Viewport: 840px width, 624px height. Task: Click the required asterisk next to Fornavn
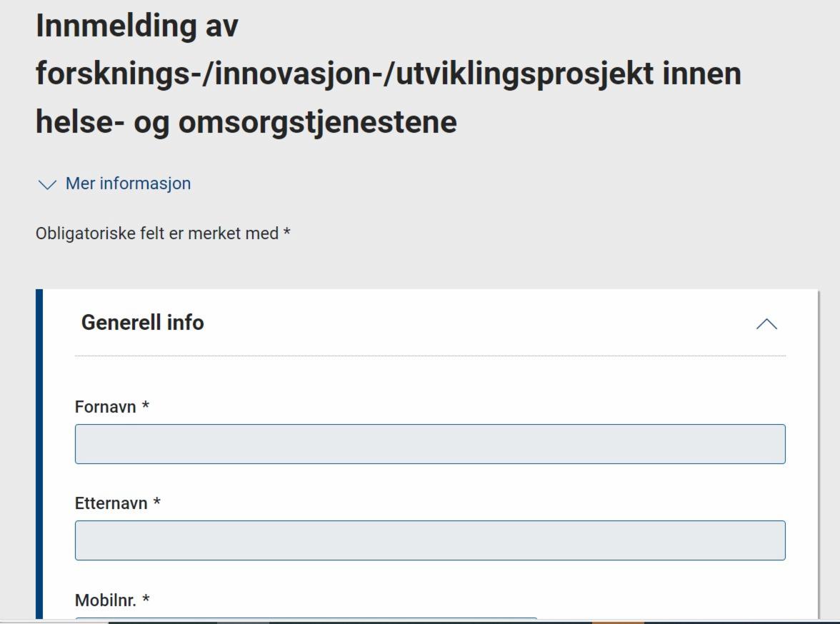coord(146,407)
